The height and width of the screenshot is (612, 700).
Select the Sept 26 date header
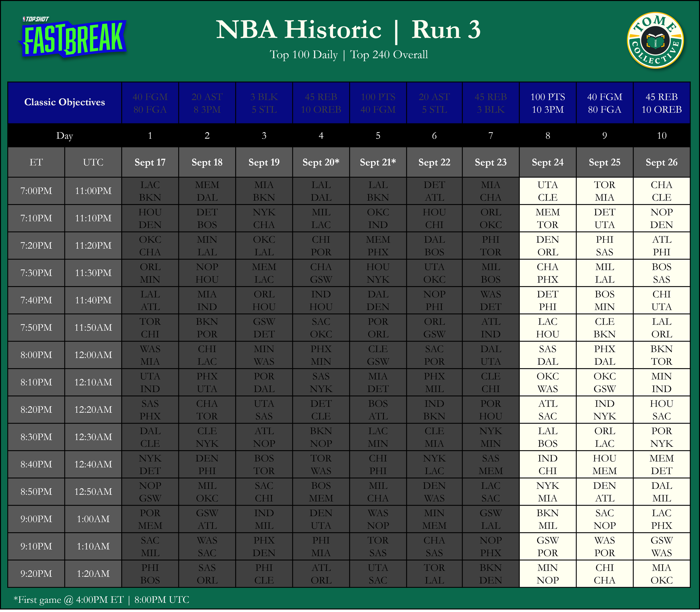point(661,162)
